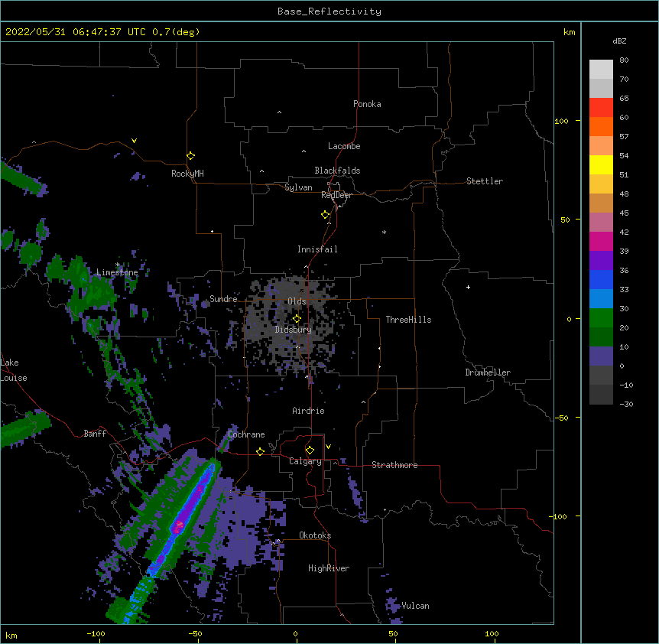Select the magenta 39-42 dBZ legend swatch
The height and width of the screenshot is (644, 659).
pyautogui.click(x=601, y=242)
